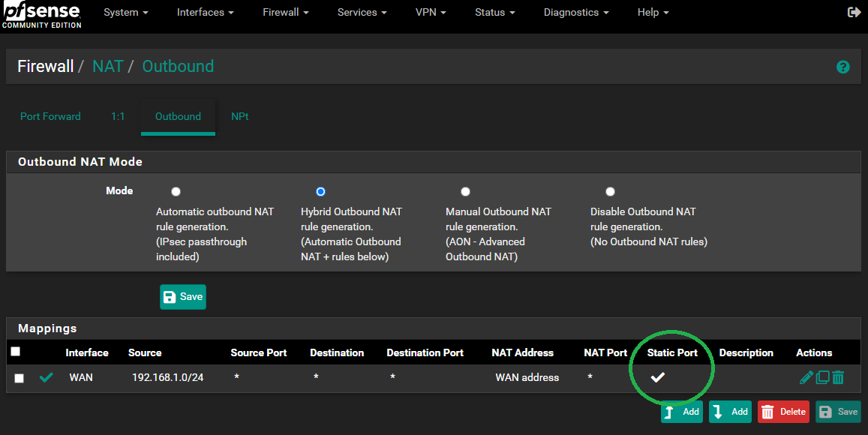Click the WAN interface cell

pos(81,377)
